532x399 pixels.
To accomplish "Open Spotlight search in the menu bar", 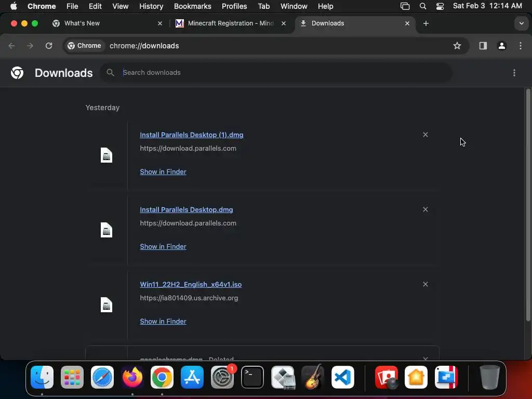I will [x=423, y=6].
